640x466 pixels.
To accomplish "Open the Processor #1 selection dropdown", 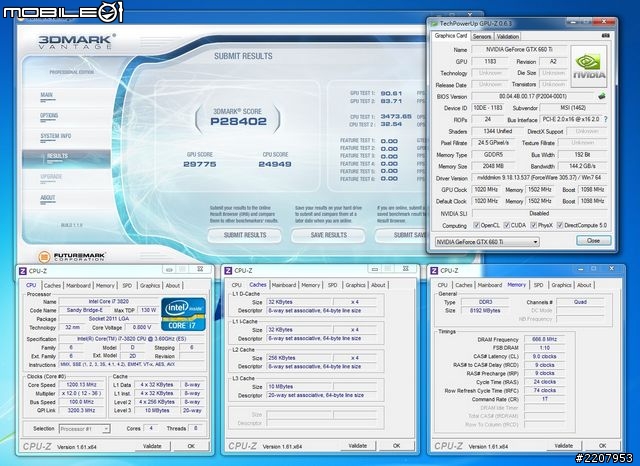I will [84, 428].
